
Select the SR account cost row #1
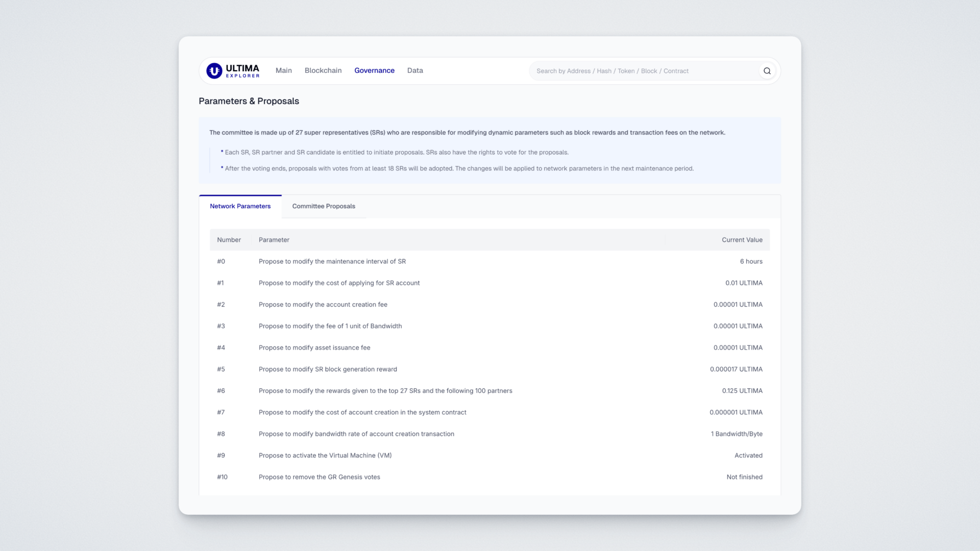pos(339,283)
